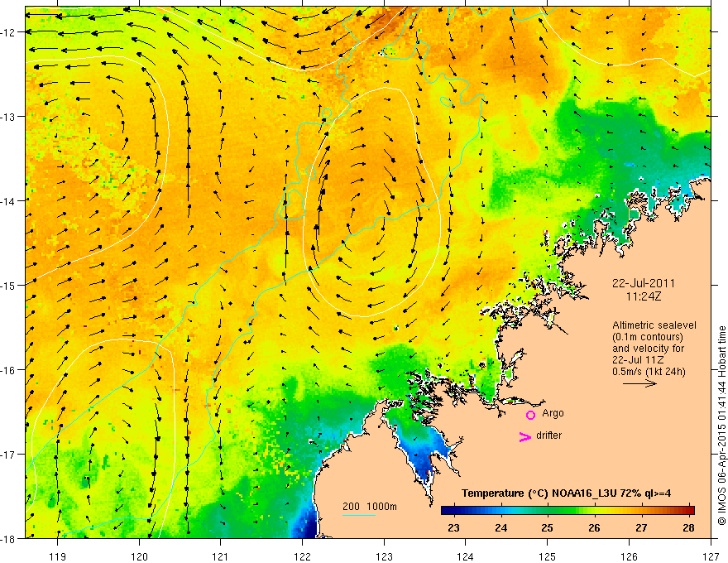Screen dimensions: 728x563
Task: Click the 23 value on temperature scale
Action: click(x=453, y=527)
